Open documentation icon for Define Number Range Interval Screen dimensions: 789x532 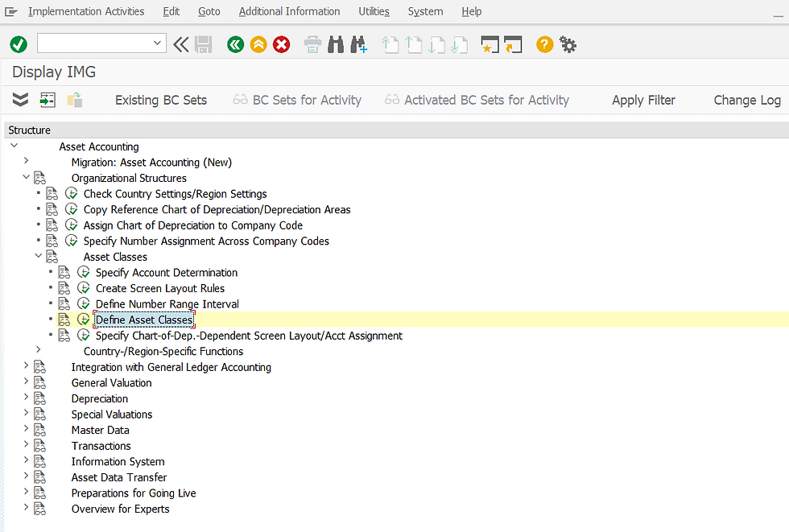click(x=64, y=303)
